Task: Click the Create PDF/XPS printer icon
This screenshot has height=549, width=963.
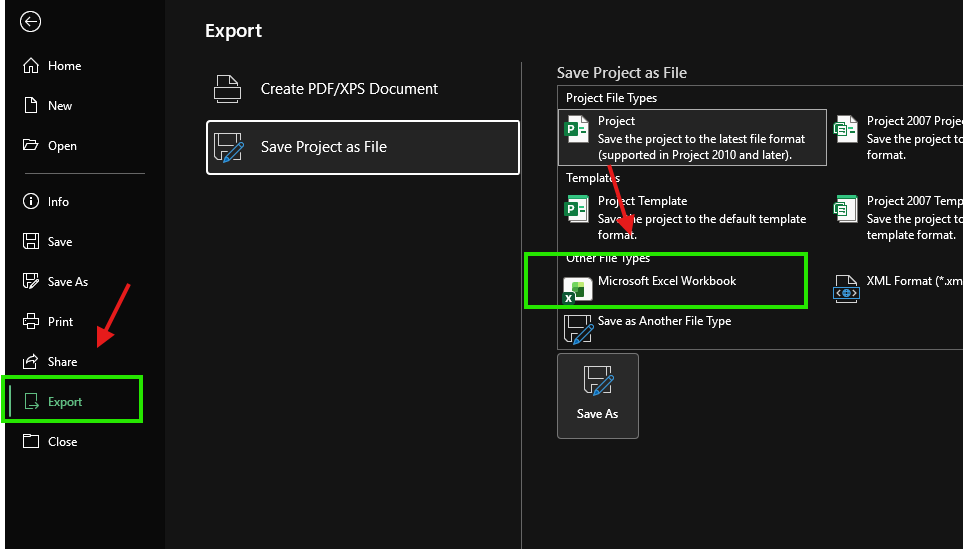Action: click(x=227, y=89)
